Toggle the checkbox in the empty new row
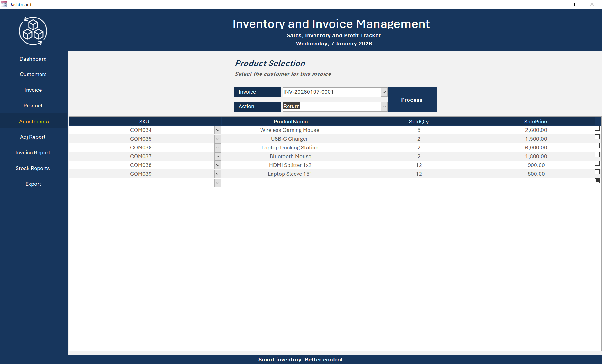The width and height of the screenshot is (602, 364). (x=597, y=181)
